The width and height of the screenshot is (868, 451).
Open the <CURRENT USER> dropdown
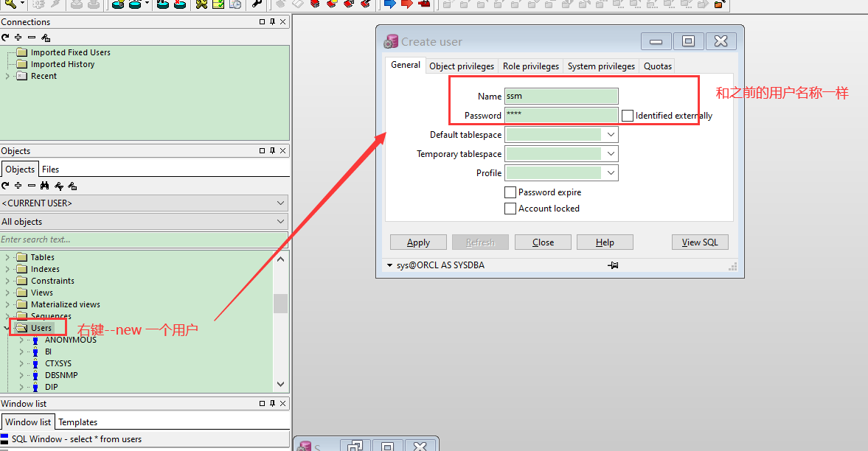click(x=281, y=203)
